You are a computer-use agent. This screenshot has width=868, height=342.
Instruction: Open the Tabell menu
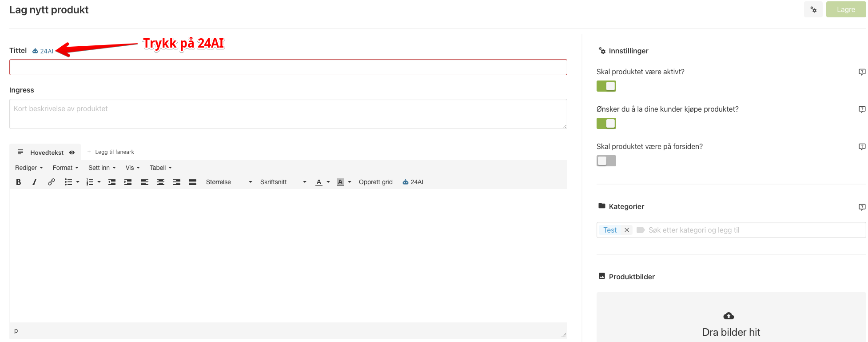coord(160,168)
